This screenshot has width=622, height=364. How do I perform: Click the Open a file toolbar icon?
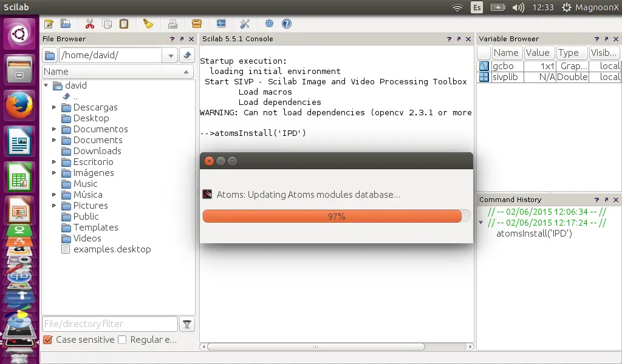pyautogui.click(x=66, y=24)
